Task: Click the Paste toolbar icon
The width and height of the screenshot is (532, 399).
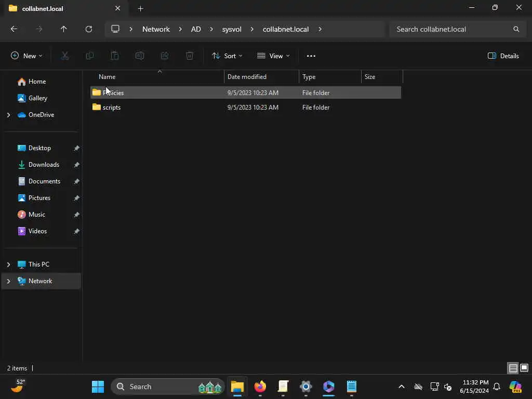Action: click(x=115, y=56)
